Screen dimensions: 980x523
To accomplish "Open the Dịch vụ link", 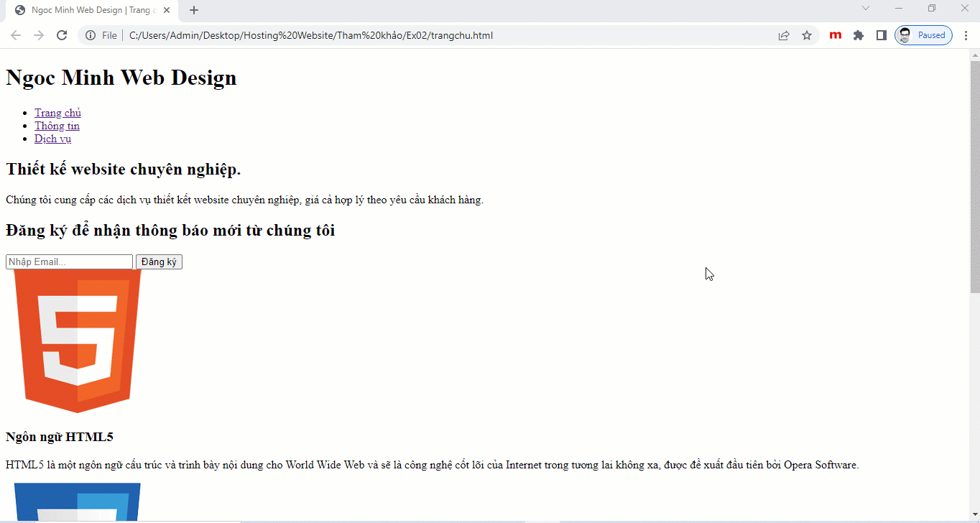I will [x=52, y=139].
